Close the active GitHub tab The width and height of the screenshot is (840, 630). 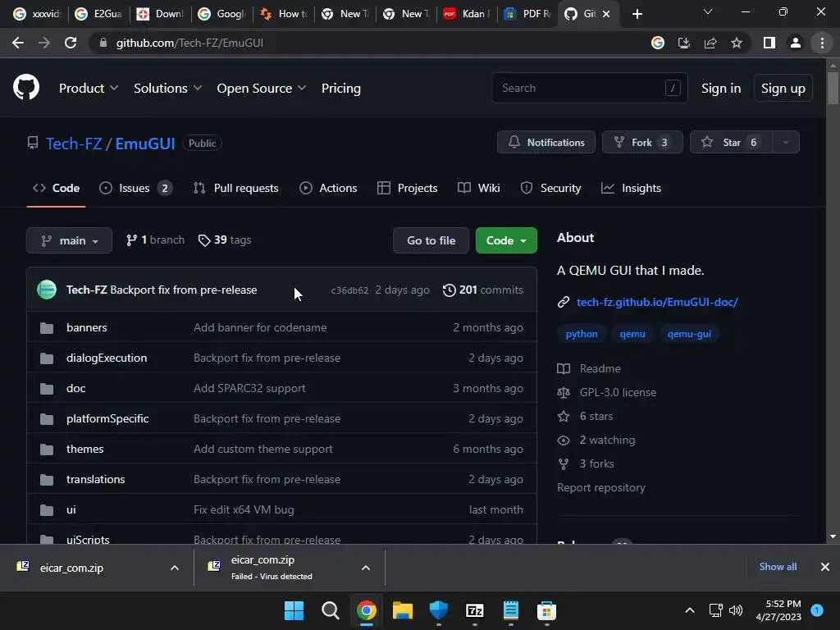[x=606, y=14]
